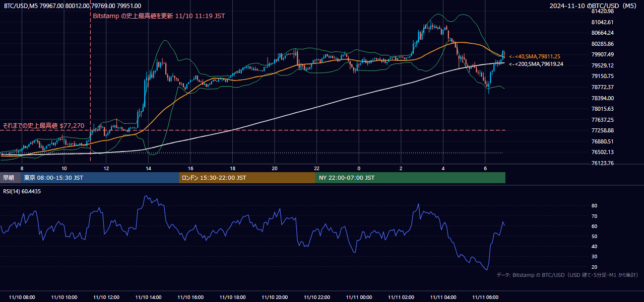Click the RSI axis level 30
This screenshot has width=644, height=302.
click(594, 257)
